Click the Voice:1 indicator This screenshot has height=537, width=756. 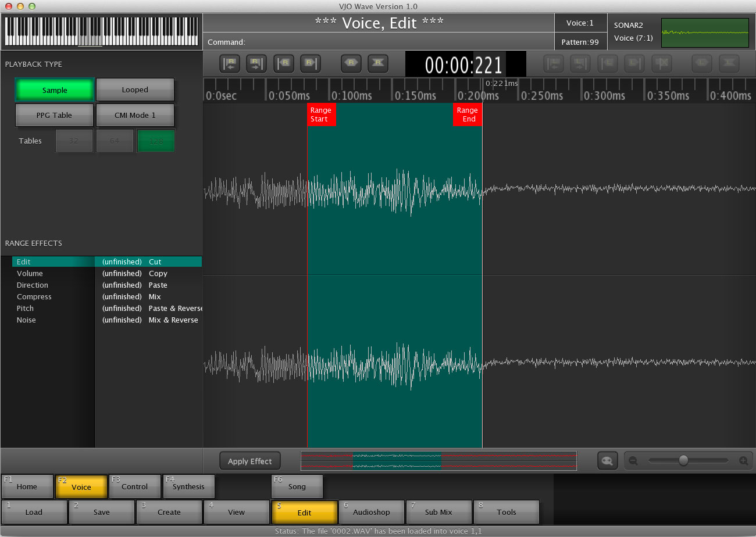(x=580, y=23)
